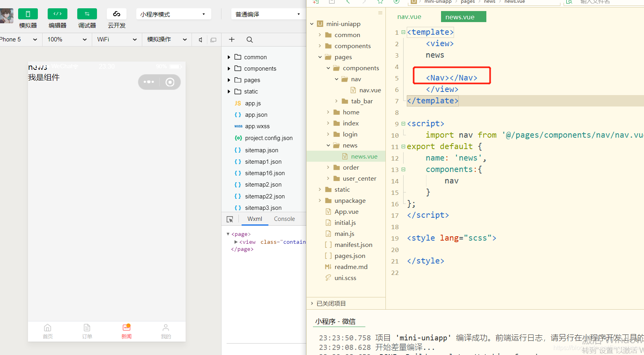Expand the static folder in devtools tree
644x355 pixels.
(x=229, y=92)
